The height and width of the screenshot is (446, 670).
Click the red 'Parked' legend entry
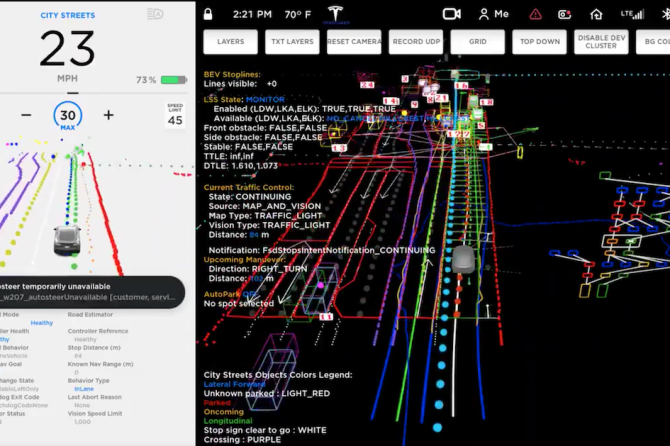tap(217, 402)
